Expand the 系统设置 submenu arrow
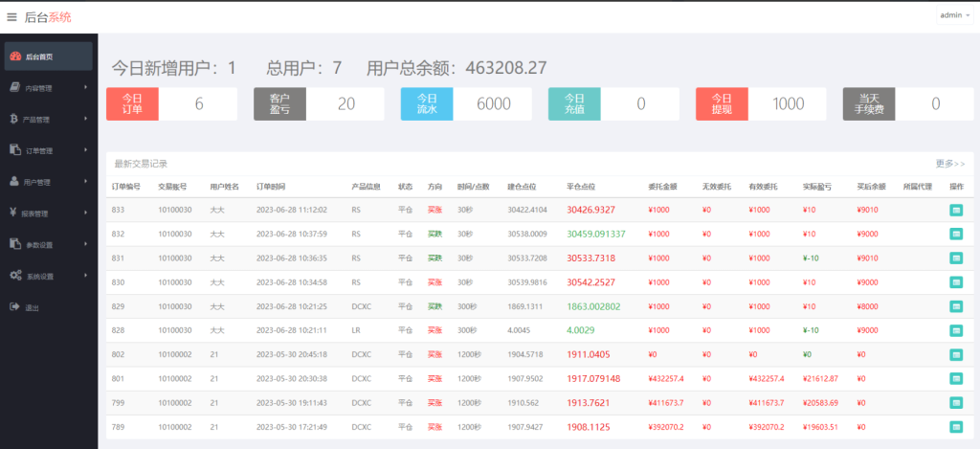 pos(85,275)
